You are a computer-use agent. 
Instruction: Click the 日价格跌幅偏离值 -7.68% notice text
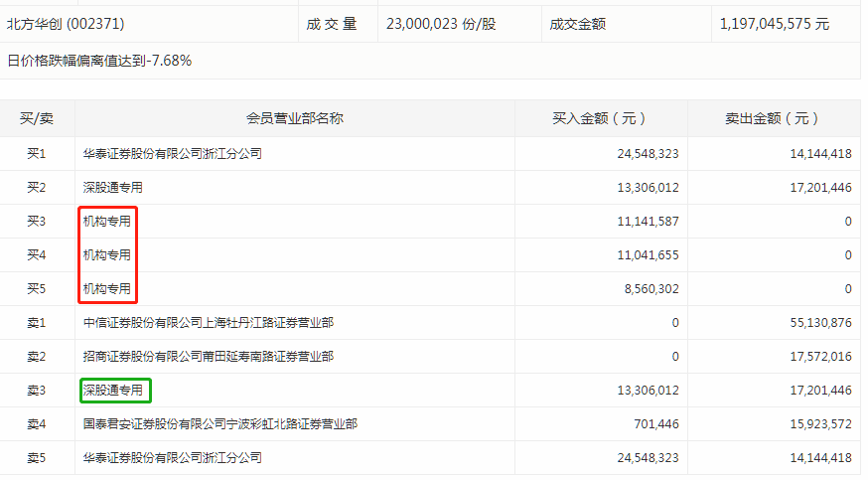[99, 61]
